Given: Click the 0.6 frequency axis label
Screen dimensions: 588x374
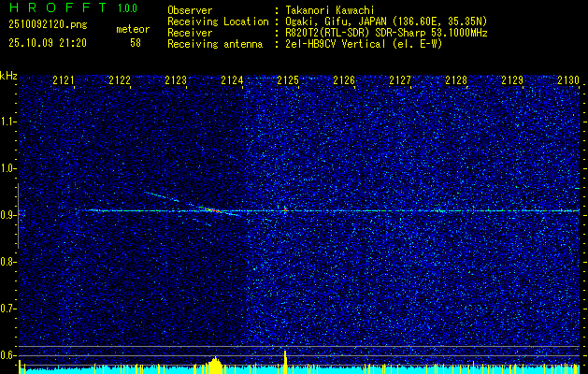Looking at the screenshot, I should coord(8,355).
